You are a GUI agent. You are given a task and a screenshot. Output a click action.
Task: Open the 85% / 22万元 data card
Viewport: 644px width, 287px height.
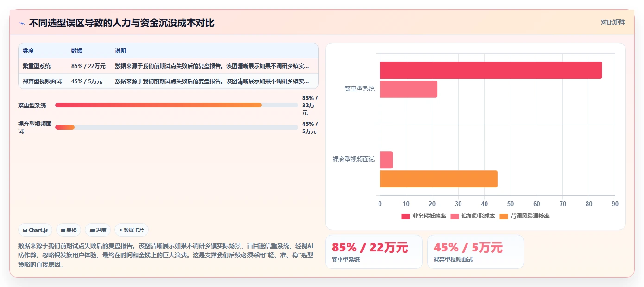(x=374, y=252)
